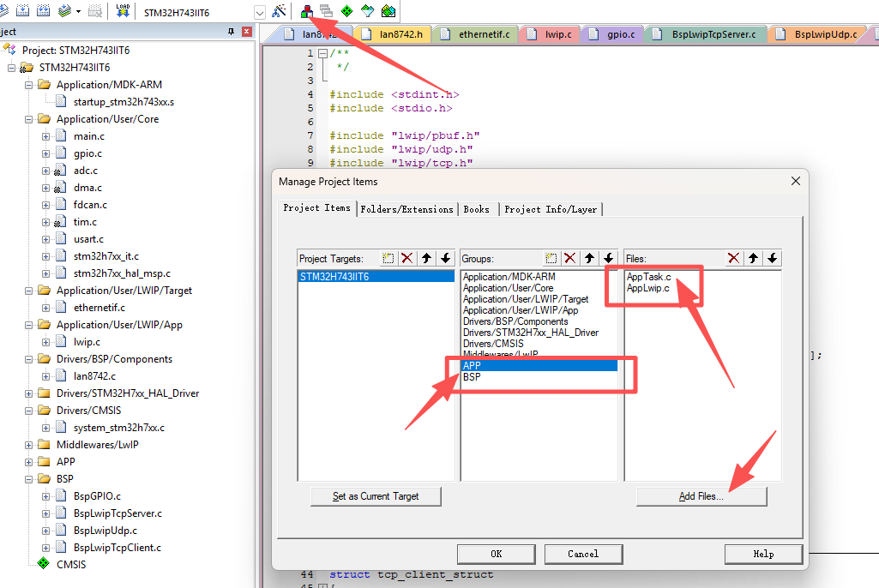Open the ethernetif.c editor tab
This screenshot has height=588, width=879.
click(484, 34)
